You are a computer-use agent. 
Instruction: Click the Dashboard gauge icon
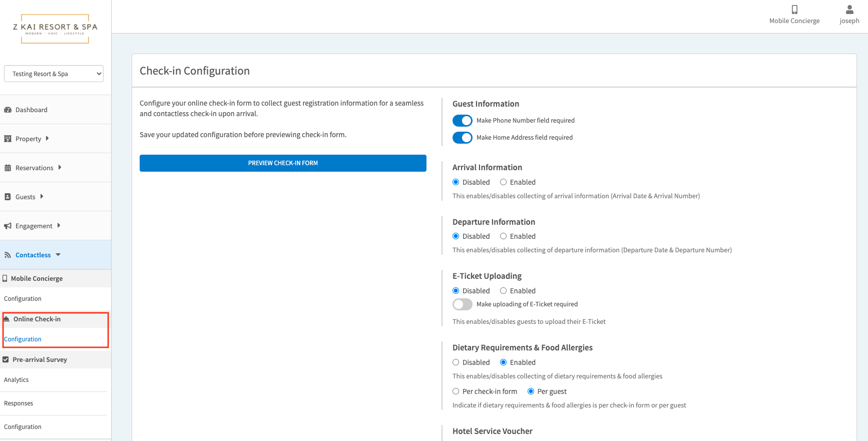click(x=8, y=110)
